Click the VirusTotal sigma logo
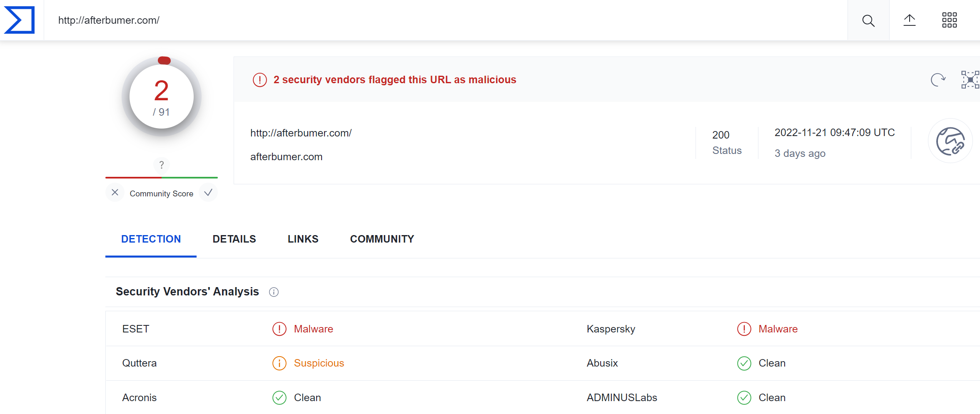The width and height of the screenshot is (980, 414). click(x=19, y=20)
